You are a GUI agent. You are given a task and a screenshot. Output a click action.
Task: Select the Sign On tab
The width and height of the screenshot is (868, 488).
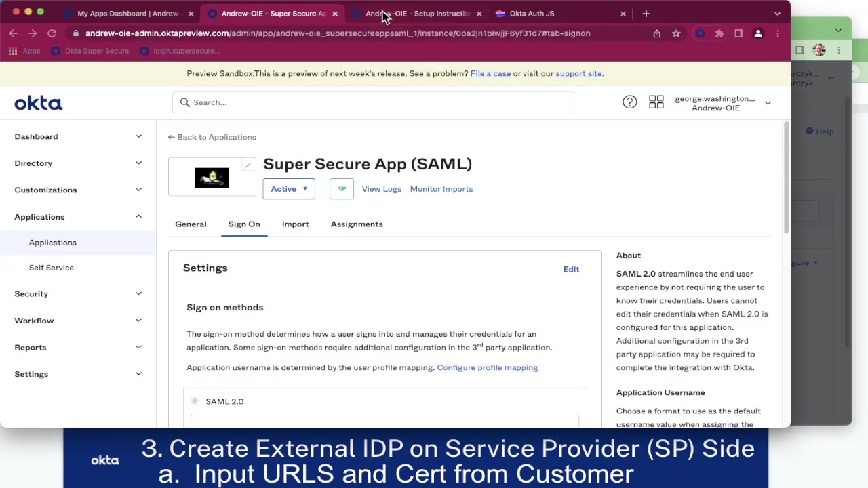[244, 224]
